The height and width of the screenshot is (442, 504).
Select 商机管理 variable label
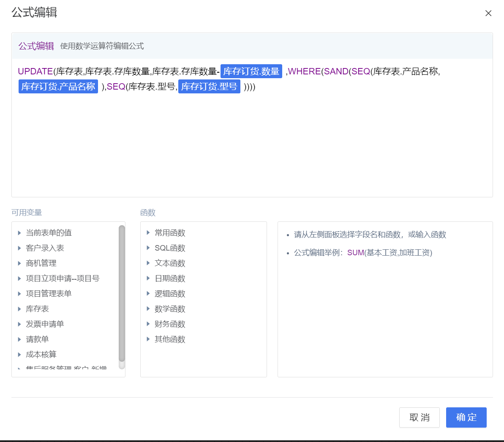[41, 263]
